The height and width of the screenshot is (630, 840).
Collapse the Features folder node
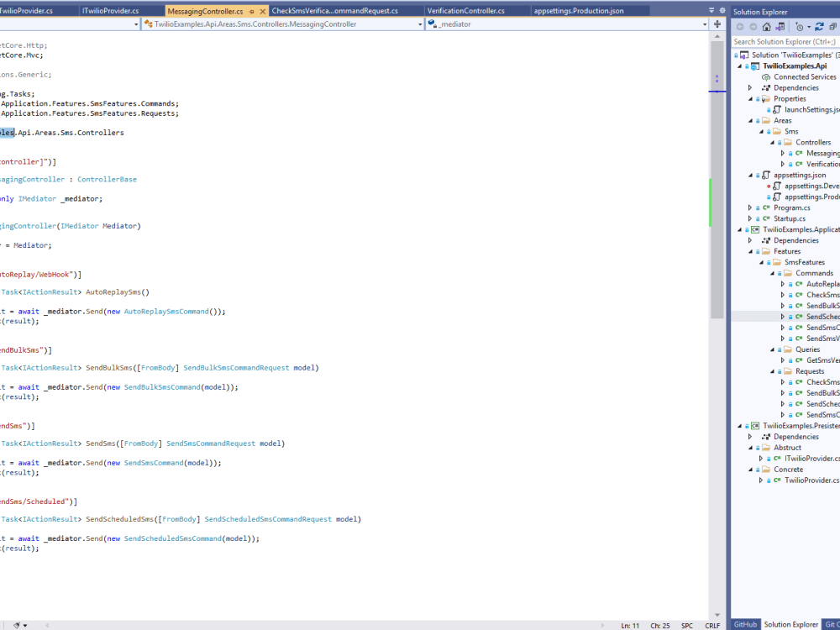coord(750,251)
